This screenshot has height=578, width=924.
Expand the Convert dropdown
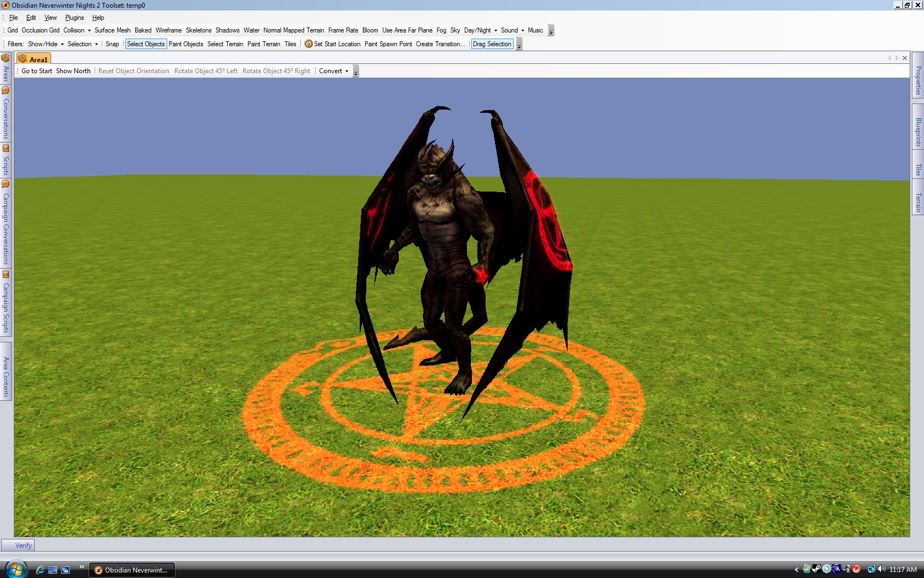(x=333, y=71)
